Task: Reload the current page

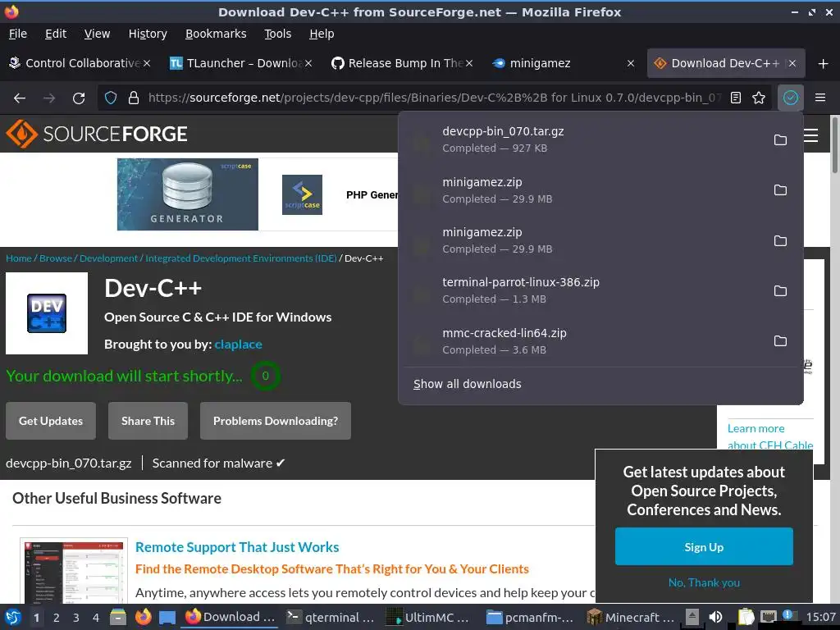Action: coord(79,98)
